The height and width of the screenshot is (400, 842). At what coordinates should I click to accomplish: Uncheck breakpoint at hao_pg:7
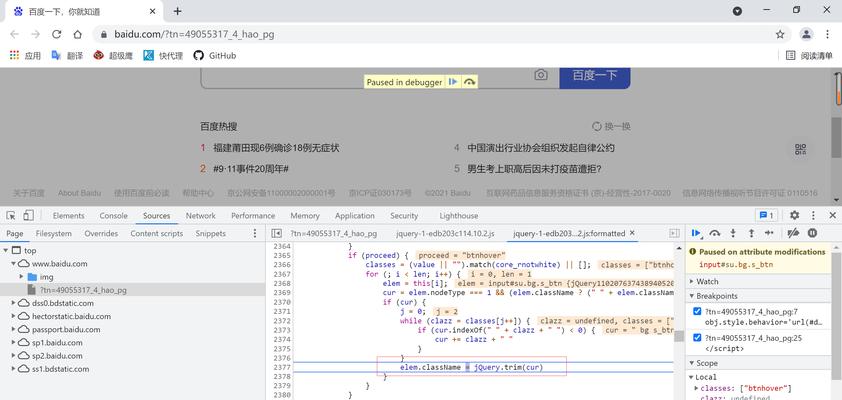[697, 311]
